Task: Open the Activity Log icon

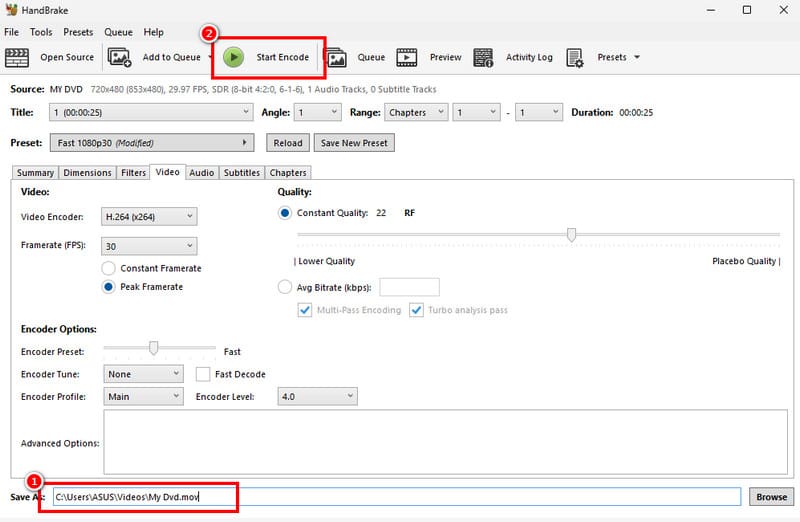Action: (x=483, y=57)
